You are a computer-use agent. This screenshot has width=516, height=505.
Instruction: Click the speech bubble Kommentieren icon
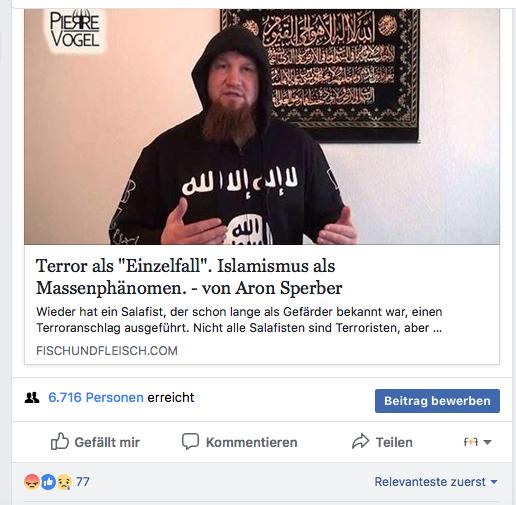tap(190, 441)
